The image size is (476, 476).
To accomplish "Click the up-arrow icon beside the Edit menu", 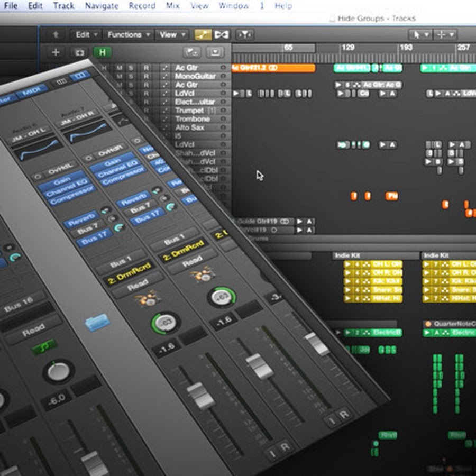I will pos(56,35).
